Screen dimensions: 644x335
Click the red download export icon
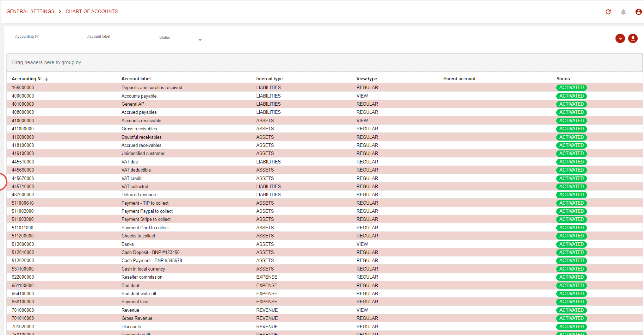[x=633, y=38]
